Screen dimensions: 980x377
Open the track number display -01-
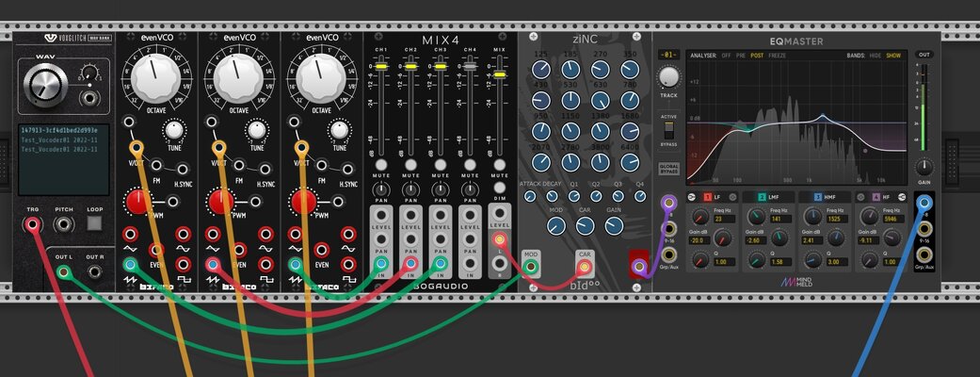point(668,55)
